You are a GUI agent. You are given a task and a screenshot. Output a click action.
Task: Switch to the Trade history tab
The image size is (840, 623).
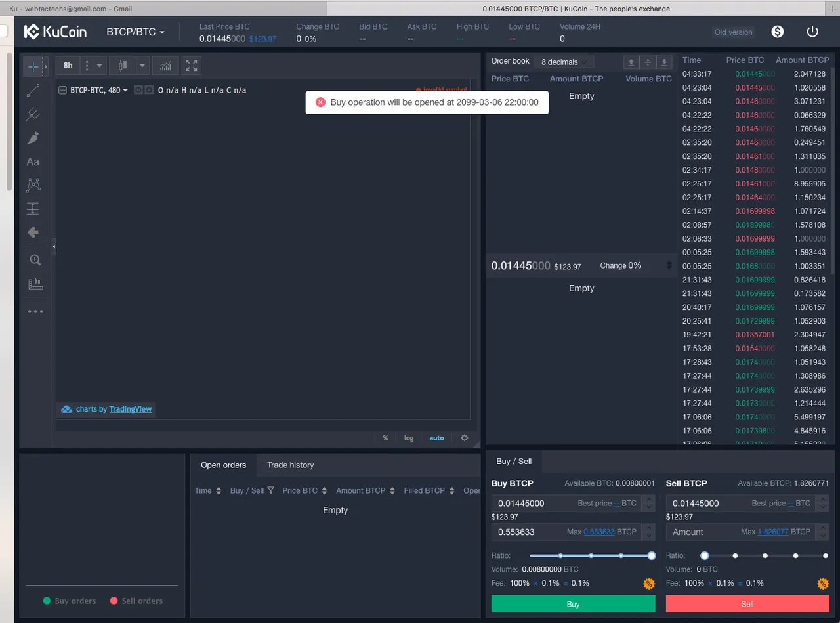pos(290,465)
